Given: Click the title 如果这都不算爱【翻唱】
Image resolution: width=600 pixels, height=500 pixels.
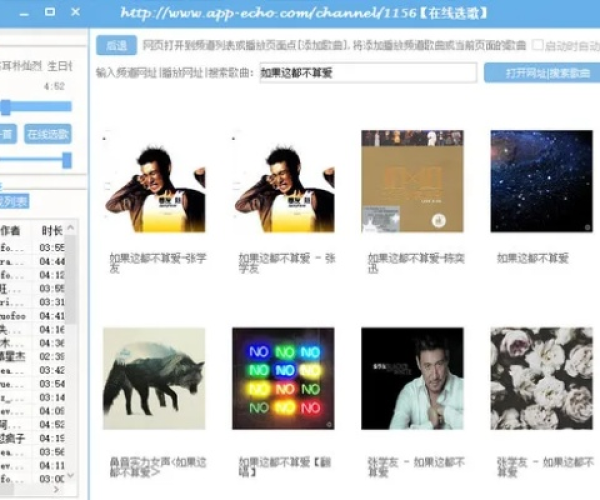Looking at the screenshot, I should pyautogui.click(x=285, y=467).
